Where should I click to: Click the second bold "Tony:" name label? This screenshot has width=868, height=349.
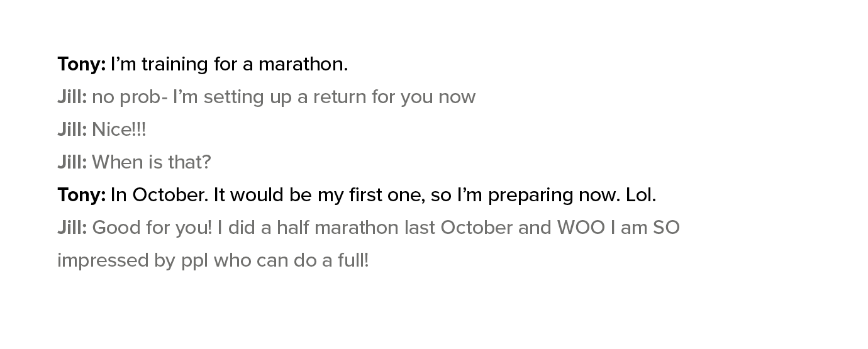[82, 196]
